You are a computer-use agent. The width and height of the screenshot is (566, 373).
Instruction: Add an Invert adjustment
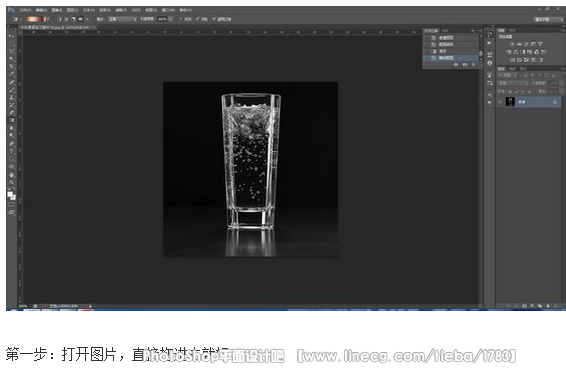(x=512, y=60)
